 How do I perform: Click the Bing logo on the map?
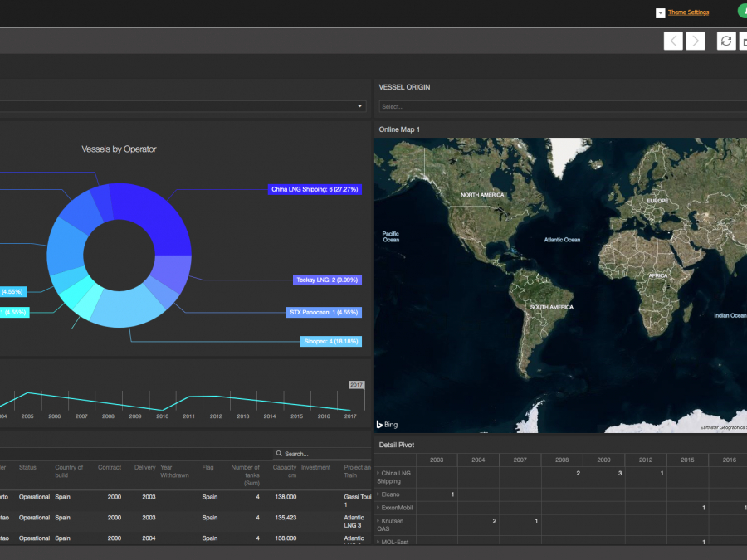point(386,424)
